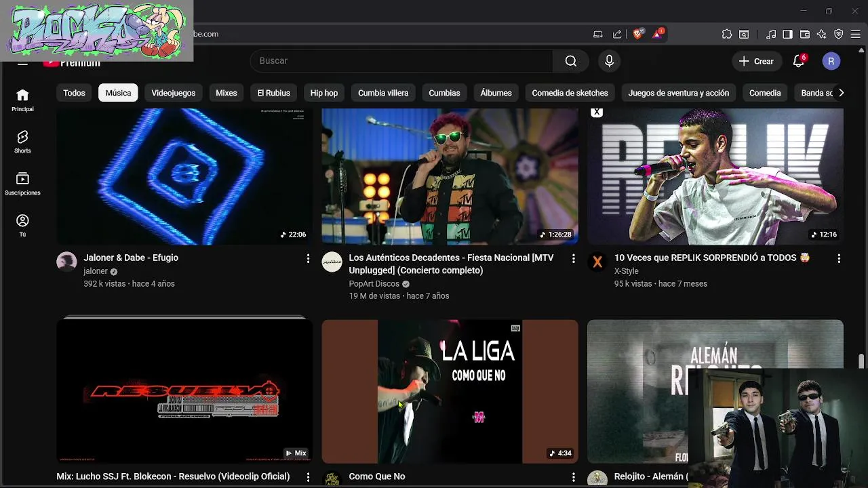Open Jaloner & Dabe - Efugio title
The width and height of the screenshot is (868, 488).
(x=131, y=258)
